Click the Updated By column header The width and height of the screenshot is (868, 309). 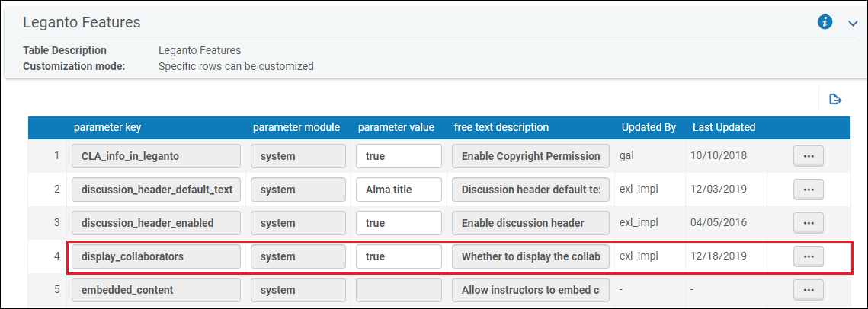pyautogui.click(x=649, y=127)
